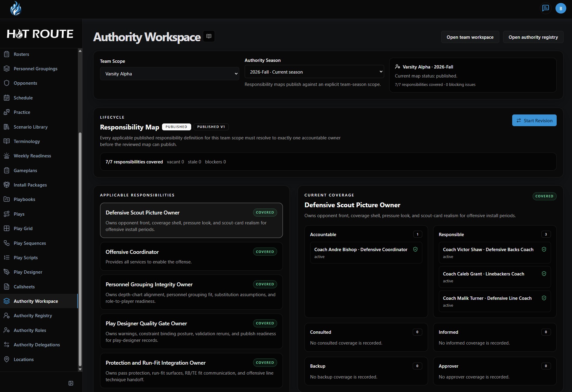The image size is (572, 392).
Task: Click shield check on Coach Victor Shaw
Action: click(x=544, y=249)
